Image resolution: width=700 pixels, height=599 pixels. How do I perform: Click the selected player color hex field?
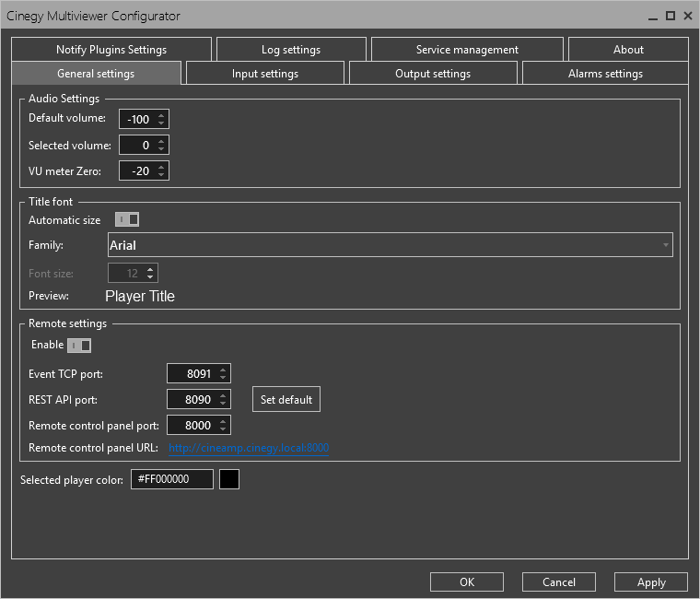pyautogui.click(x=172, y=479)
